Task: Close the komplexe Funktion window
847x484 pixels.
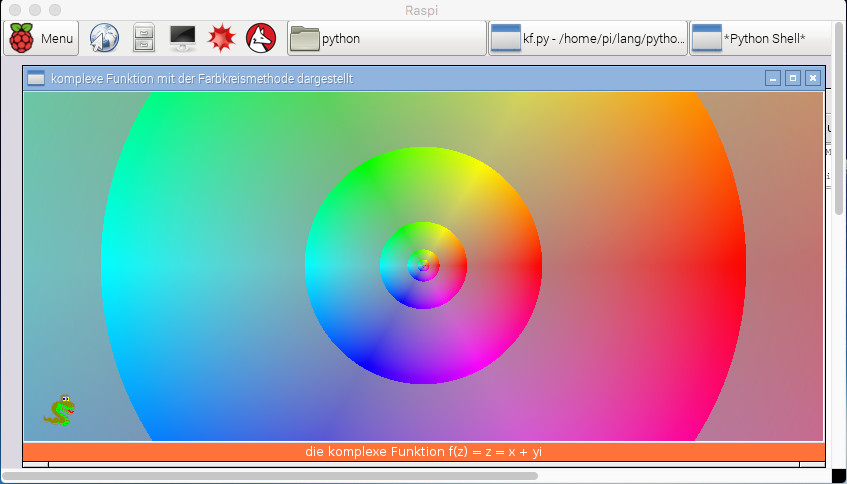Action: click(812, 78)
